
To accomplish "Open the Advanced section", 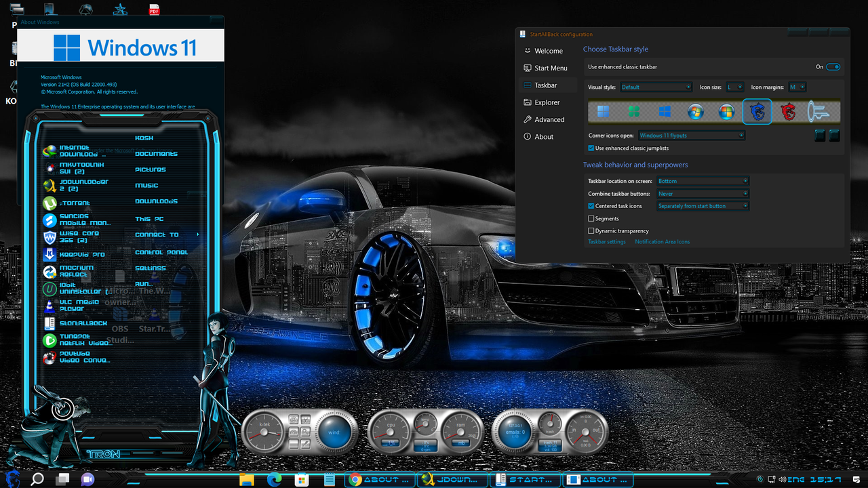I will [548, 119].
